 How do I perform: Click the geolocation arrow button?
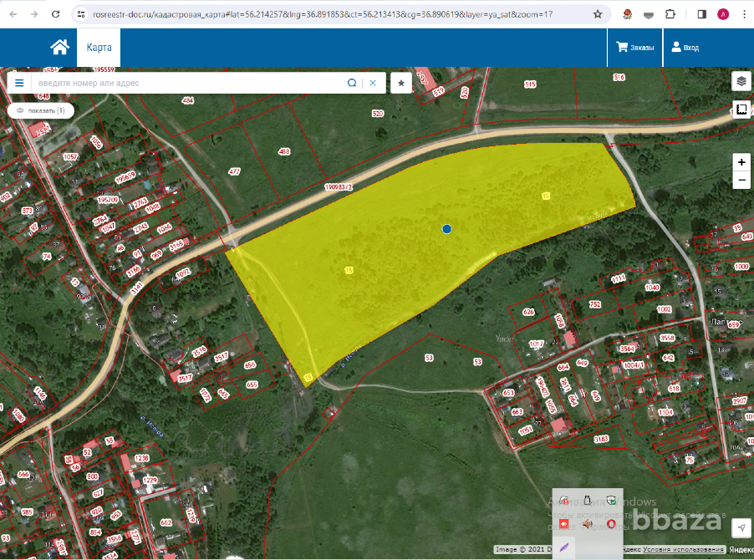tap(741, 527)
